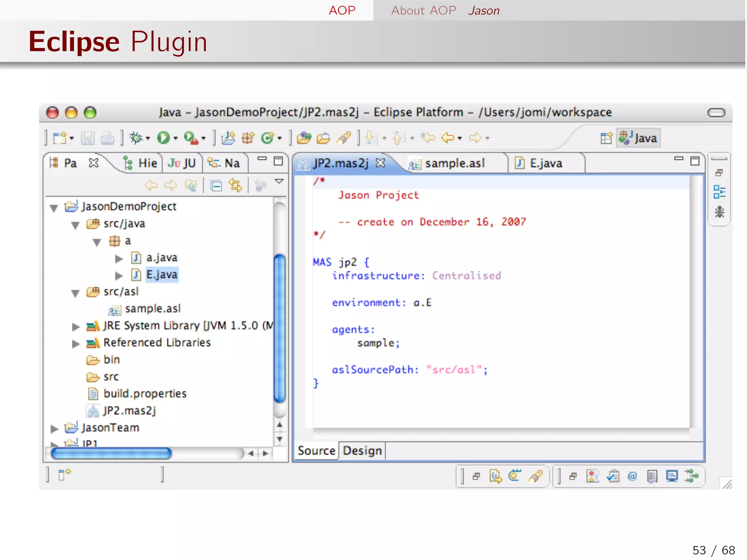Minimize the Package Explorer view panel
This screenshot has height=560, width=747.
(262, 159)
